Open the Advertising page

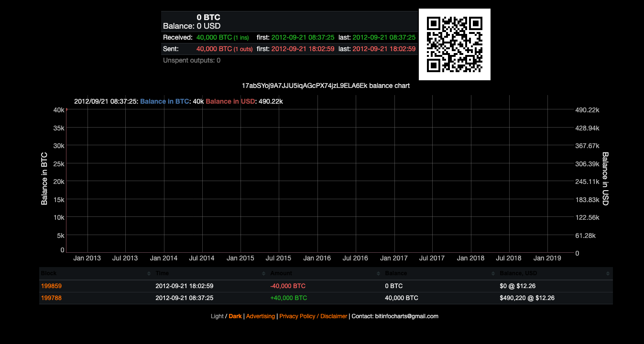pyautogui.click(x=261, y=316)
